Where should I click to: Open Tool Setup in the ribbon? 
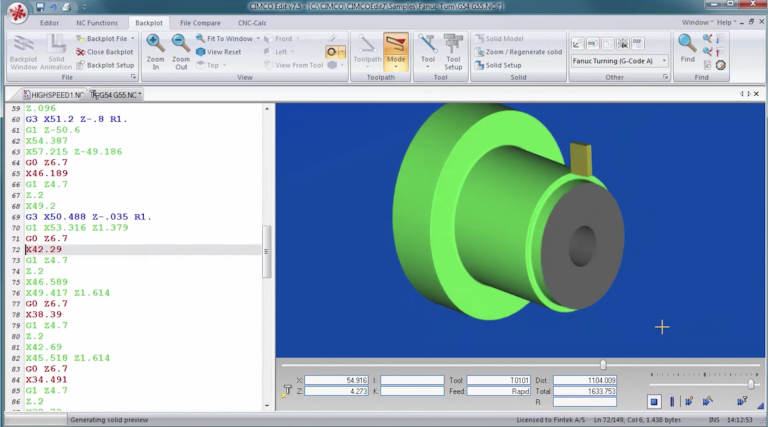(x=453, y=52)
